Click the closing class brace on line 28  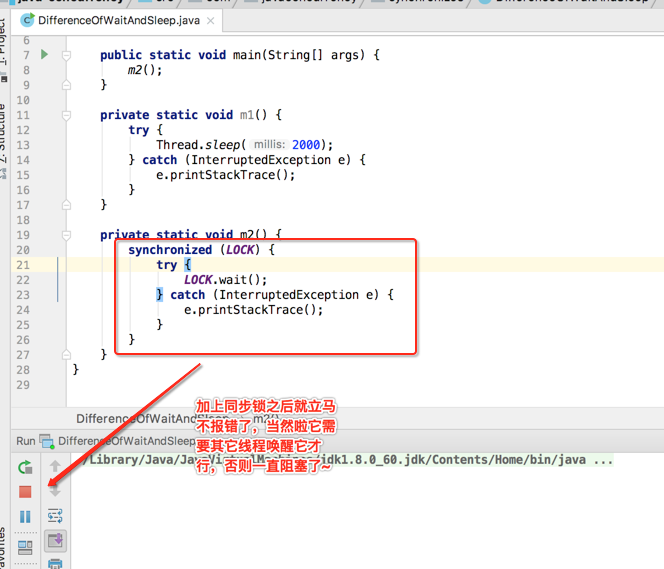[x=76, y=370]
